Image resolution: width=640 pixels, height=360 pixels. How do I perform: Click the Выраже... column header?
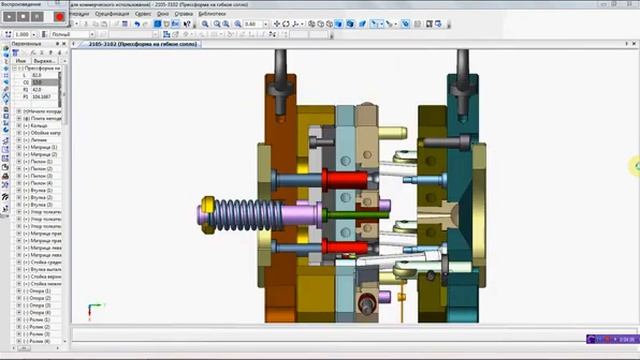tap(44, 61)
